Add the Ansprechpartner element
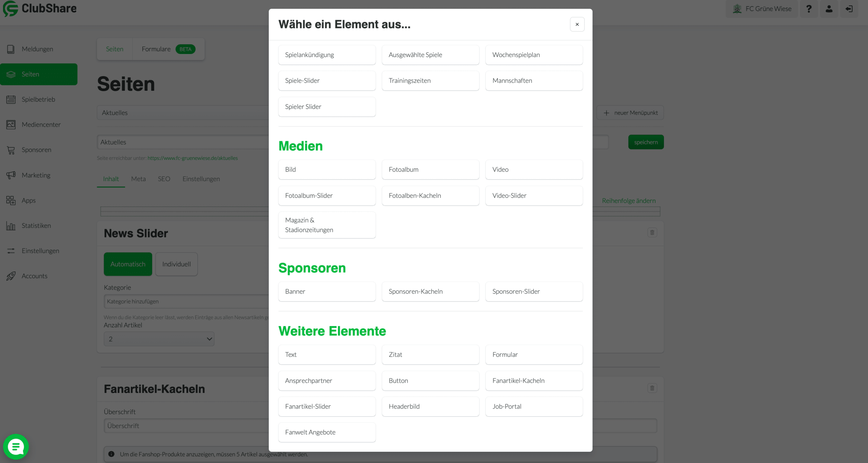Image resolution: width=868 pixels, height=463 pixels. click(327, 381)
